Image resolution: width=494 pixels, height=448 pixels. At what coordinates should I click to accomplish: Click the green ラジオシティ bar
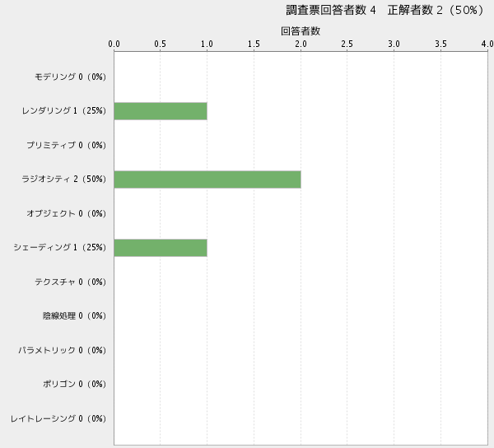pyautogui.click(x=207, y=180)
